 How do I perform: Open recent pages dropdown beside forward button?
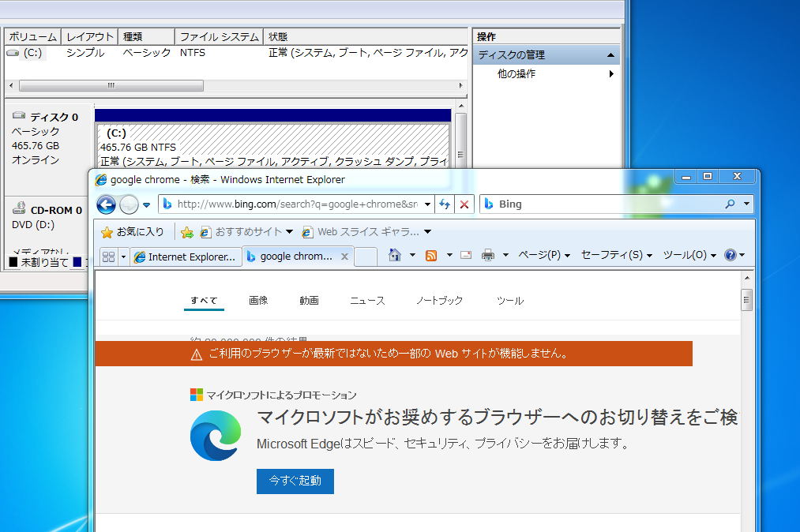click(x=146, y=205)
